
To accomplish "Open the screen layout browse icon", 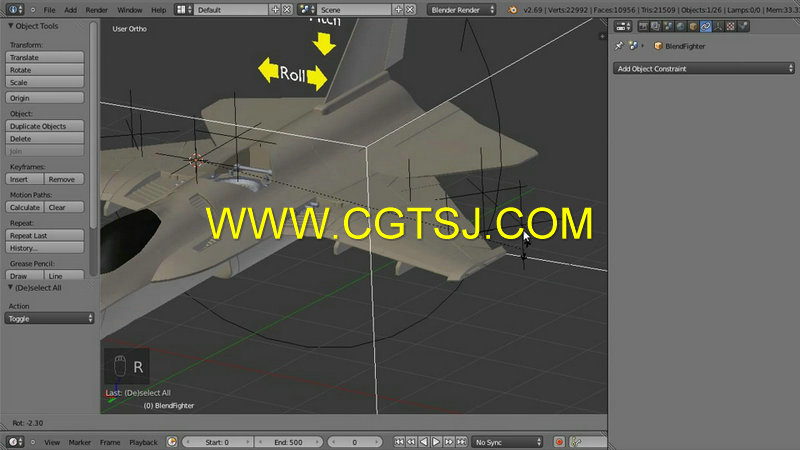I will coord(184,10).
